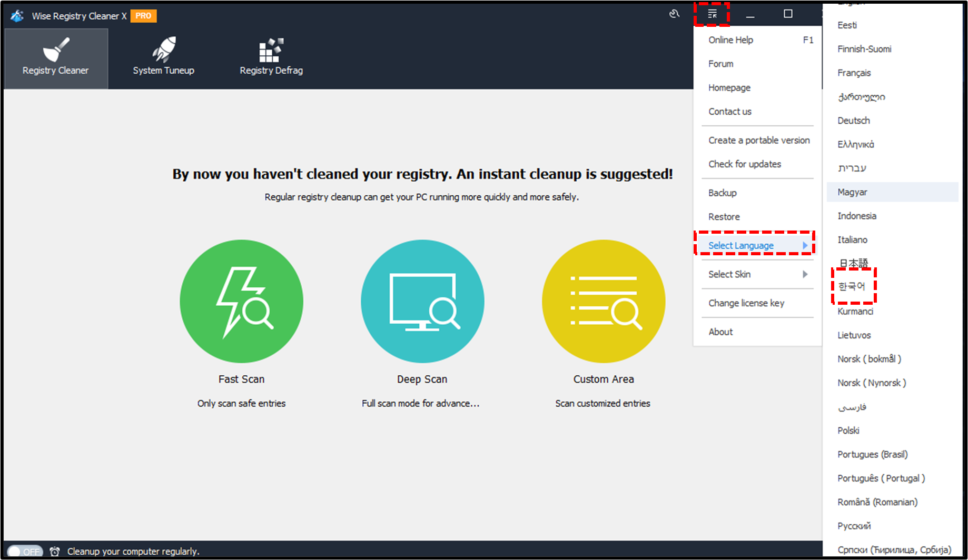The width and height of the screenshot is (968, 560).
Task: Click 'Full scan mode for advance...' text
Action: click(x=420, y=403)
